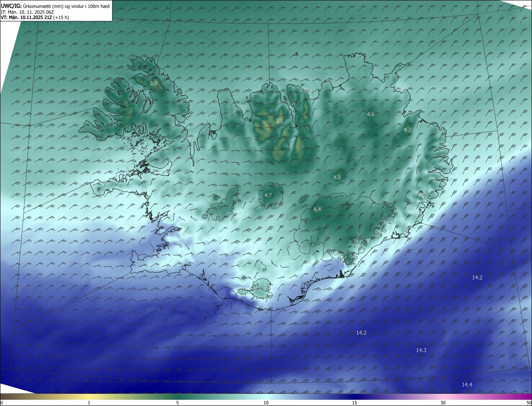532x406 pixels.
Task: Click the 14.4 value label over the ocean
Action: click(x=467, y=384)
